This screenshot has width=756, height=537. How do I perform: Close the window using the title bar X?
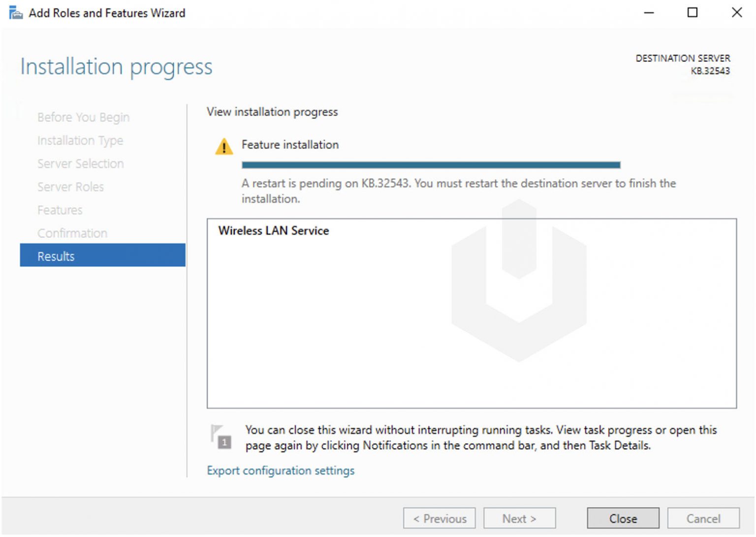(x=736, y=13)
